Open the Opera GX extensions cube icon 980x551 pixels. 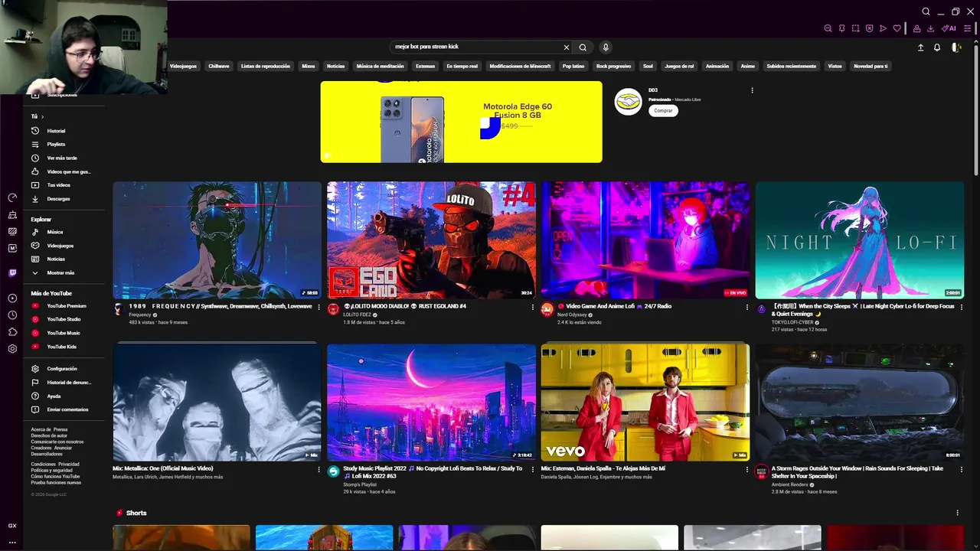click(x=12, y=332)
